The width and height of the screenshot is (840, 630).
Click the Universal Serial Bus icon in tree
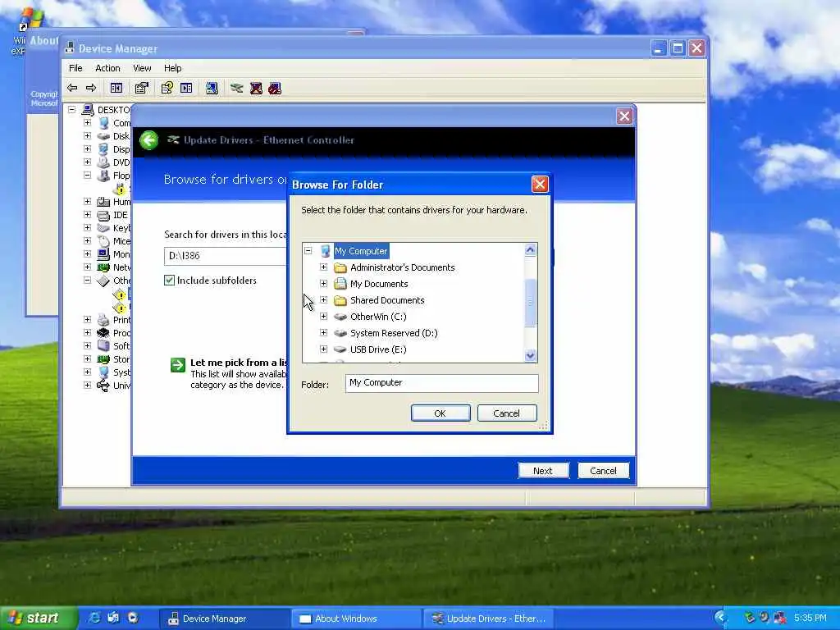click(x=103, y=386)
